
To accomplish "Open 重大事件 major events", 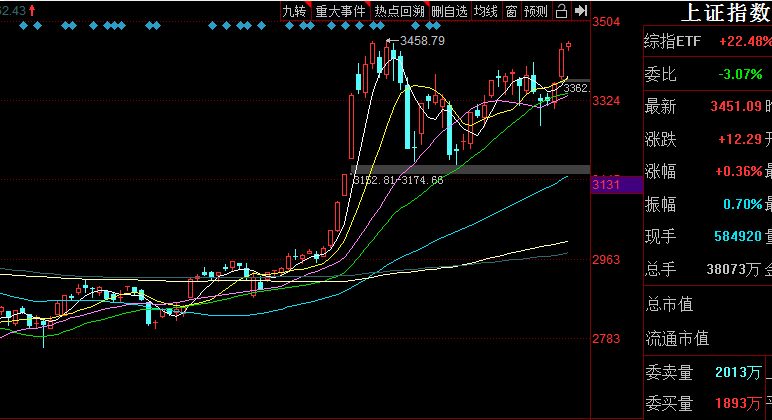I will [341, 11].
